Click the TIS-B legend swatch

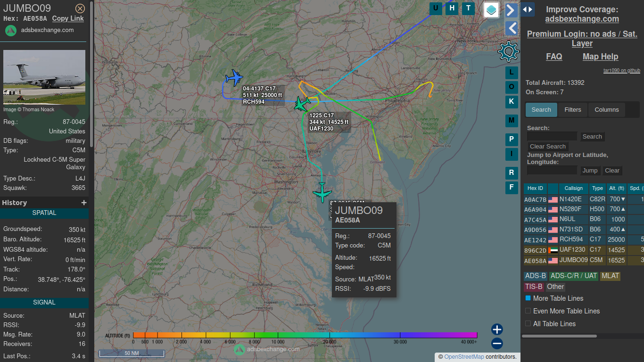(x=534, y=287)
